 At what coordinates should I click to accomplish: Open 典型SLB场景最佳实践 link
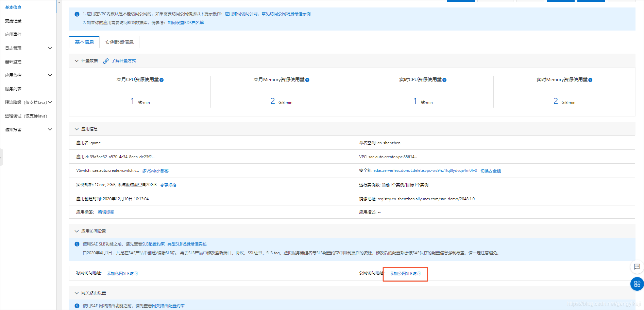[x=187, y=244]
